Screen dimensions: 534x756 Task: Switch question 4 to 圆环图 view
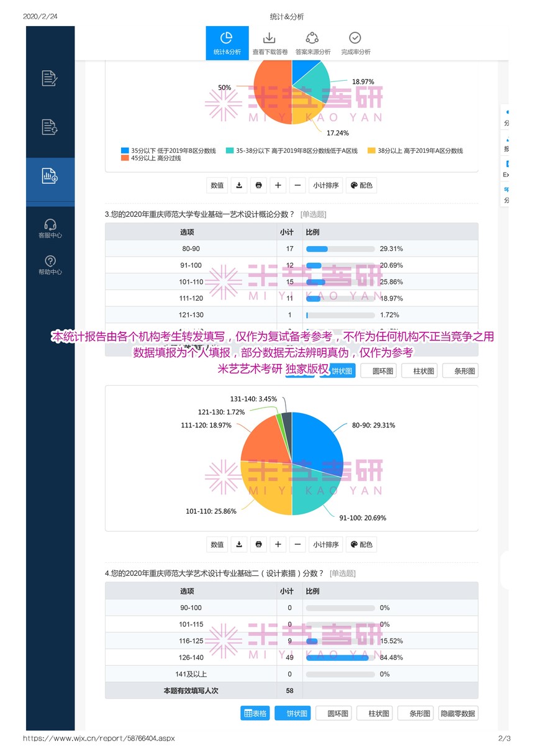(333, 714)
